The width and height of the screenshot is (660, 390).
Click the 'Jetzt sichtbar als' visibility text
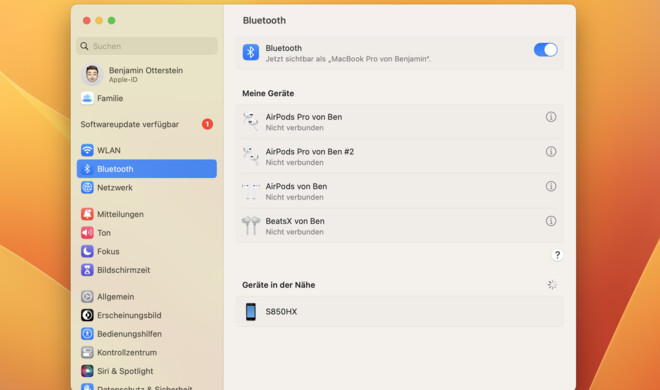(348, 59)
